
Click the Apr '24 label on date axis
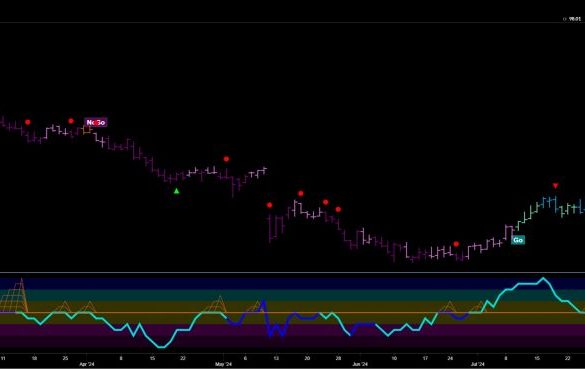pyautogui.click(x=87, y=364)
